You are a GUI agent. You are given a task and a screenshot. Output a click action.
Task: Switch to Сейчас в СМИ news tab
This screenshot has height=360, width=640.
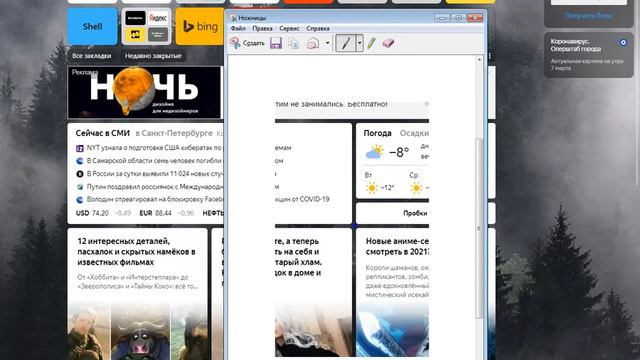click(102, 133)
